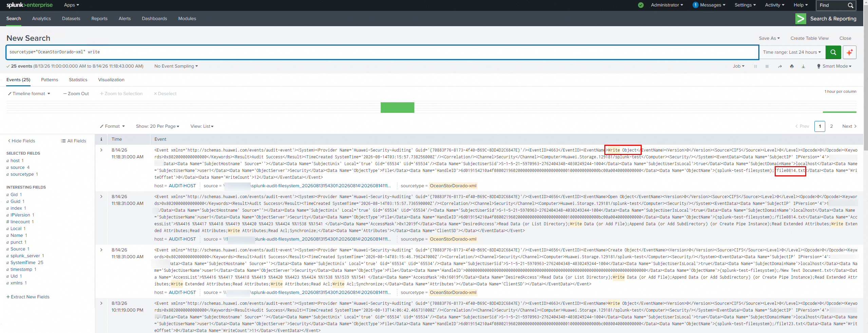Viewport: 868px width, 333px height.
Task: Go to the Reports nav item
Action: pos(99,19)
